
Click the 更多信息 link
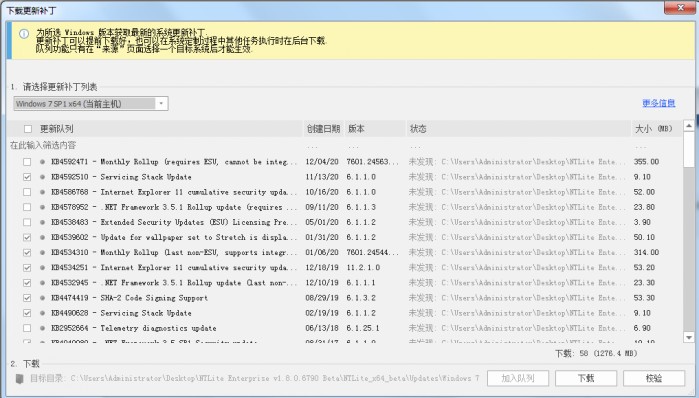pyautogui.click(x=658, y=103)
